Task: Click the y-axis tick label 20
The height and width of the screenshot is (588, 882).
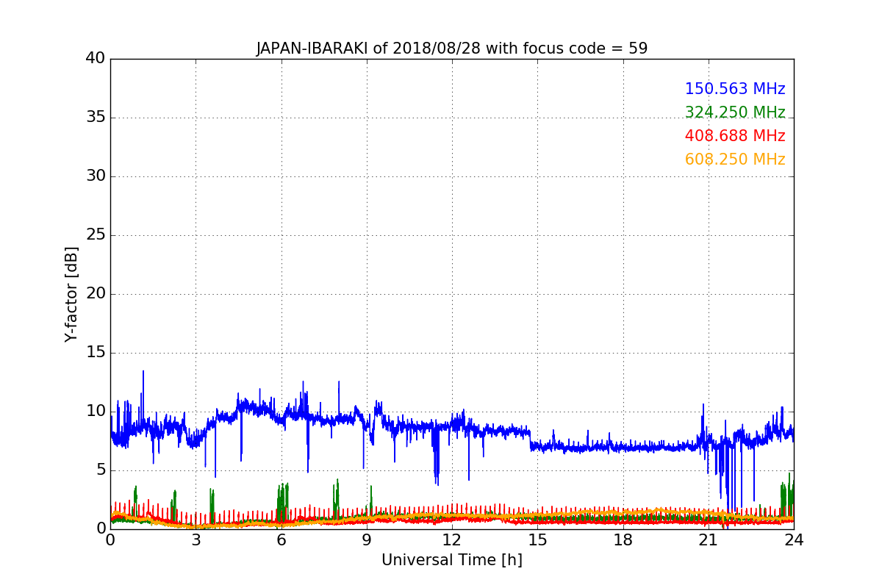Action: (96, 293)
